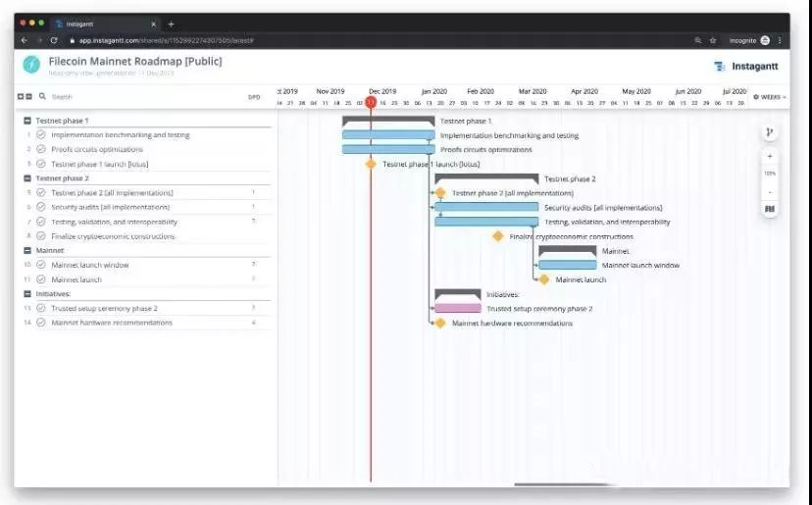This screenshot has height=505, width=812.
Task: Click Testnet phase 1 launch milestone diamond
Action: coord(371,164)
